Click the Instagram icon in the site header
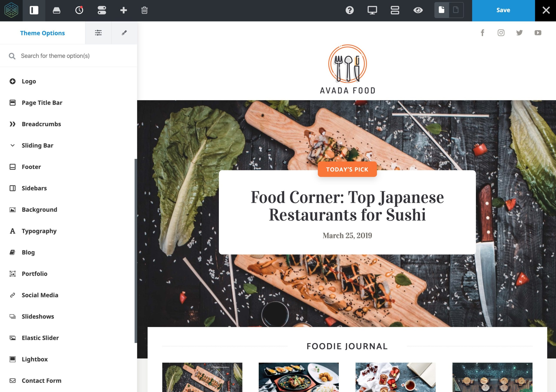Image resolution: width=556 pixels, height=392 pixels. 501,33
